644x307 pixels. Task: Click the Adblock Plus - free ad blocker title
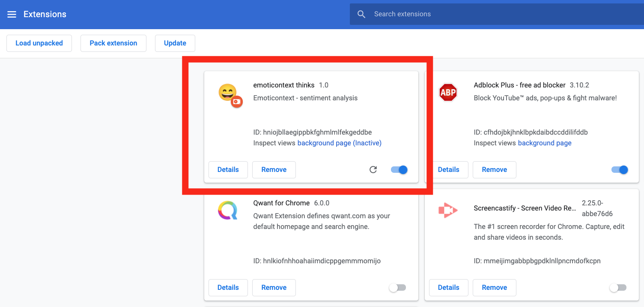520,85
